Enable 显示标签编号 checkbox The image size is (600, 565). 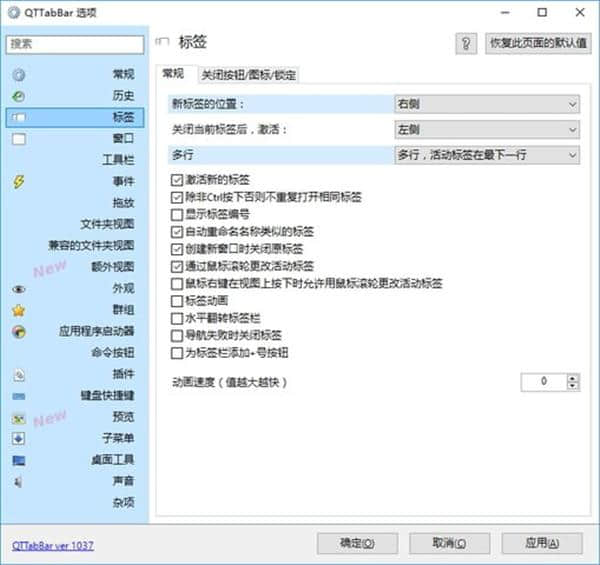177,215
